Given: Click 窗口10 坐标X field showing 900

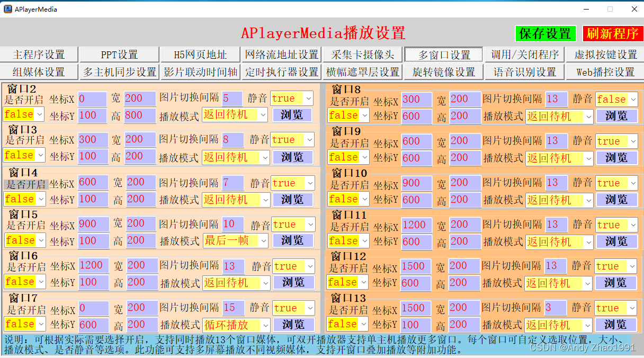Looking at the screenshot, I should [416, 183].
